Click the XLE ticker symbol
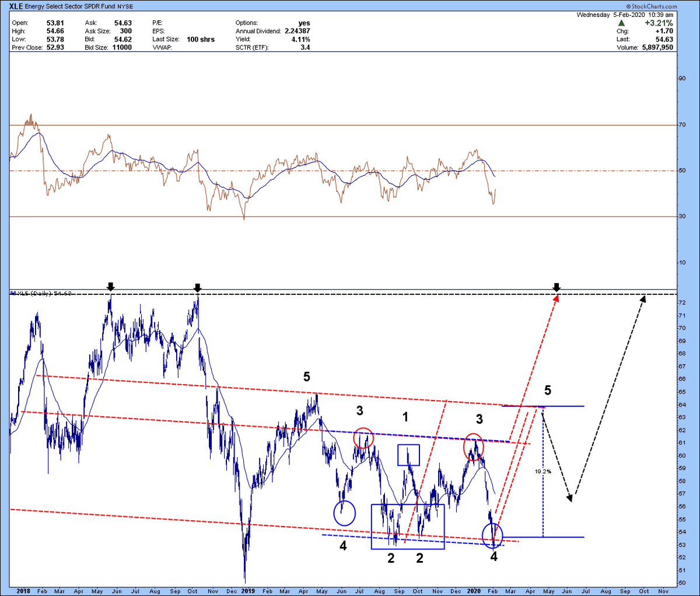Image resolution: width=700 pixels, height=596 pixels. [16, 7]
